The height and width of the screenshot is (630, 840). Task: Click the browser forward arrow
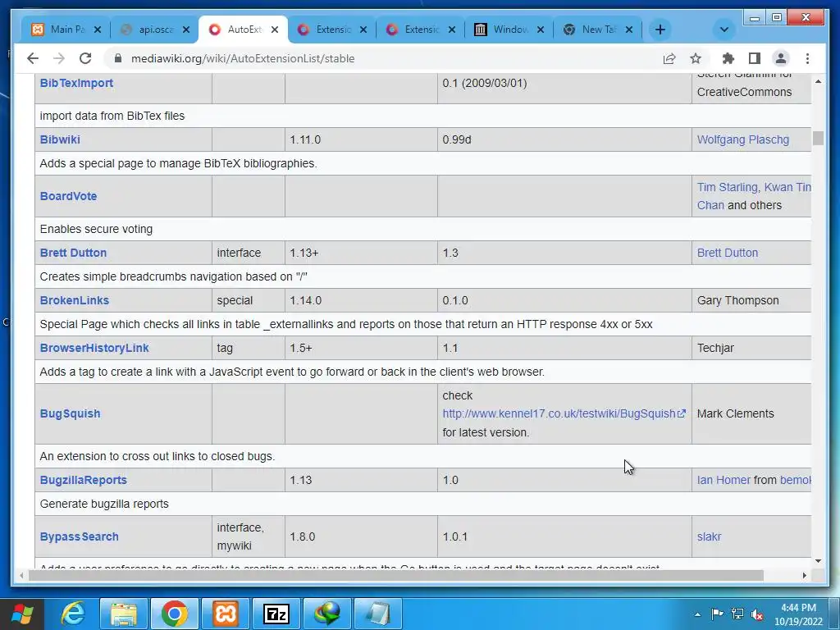(x=59, y=58)
